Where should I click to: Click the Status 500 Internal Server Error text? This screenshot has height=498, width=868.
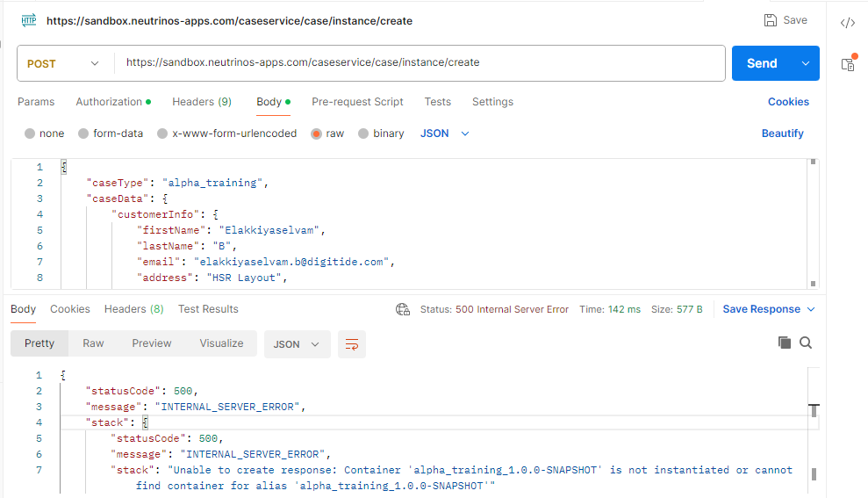[494, 310]
